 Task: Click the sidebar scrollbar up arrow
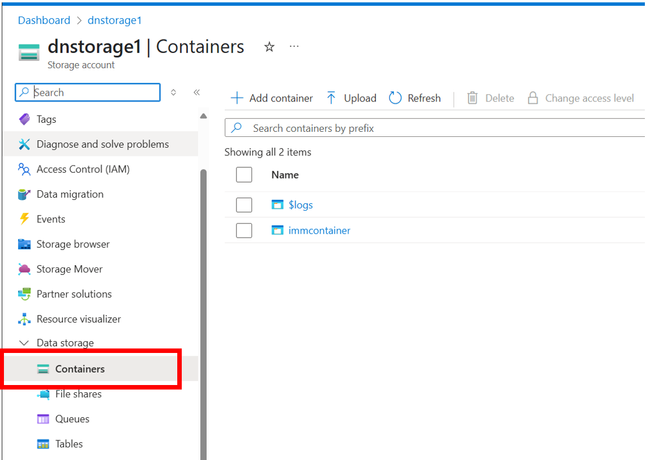pos(203,116)
